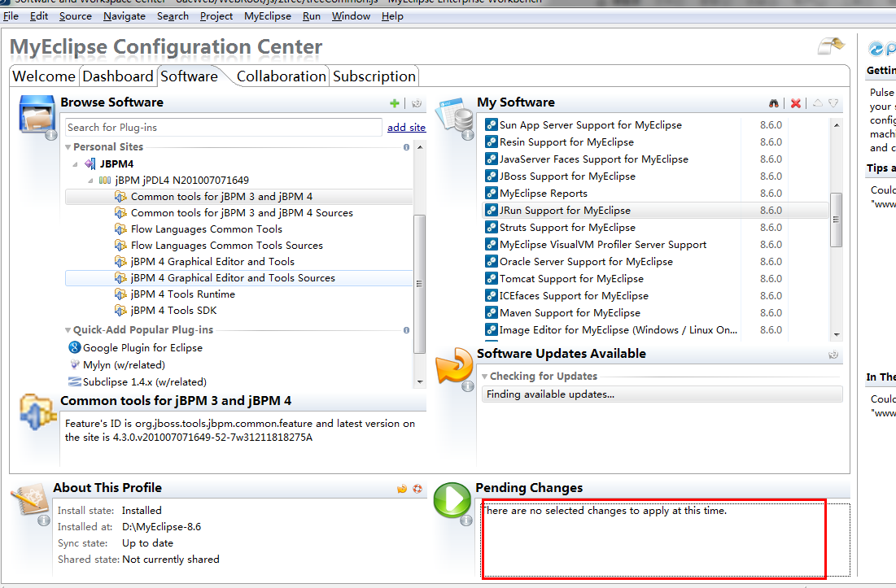Click the green plus icon in Browse Software

click(394, 103)
